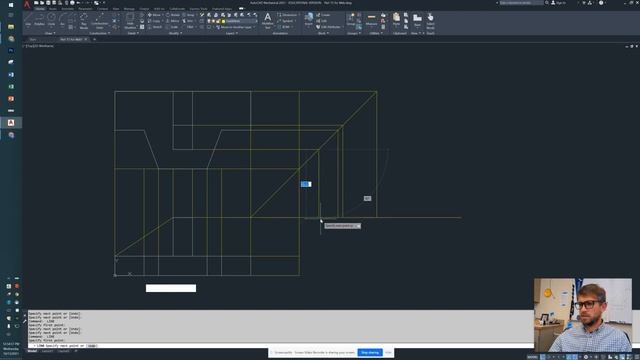Click the Paste clipboard icon

(x=396, y=19)
